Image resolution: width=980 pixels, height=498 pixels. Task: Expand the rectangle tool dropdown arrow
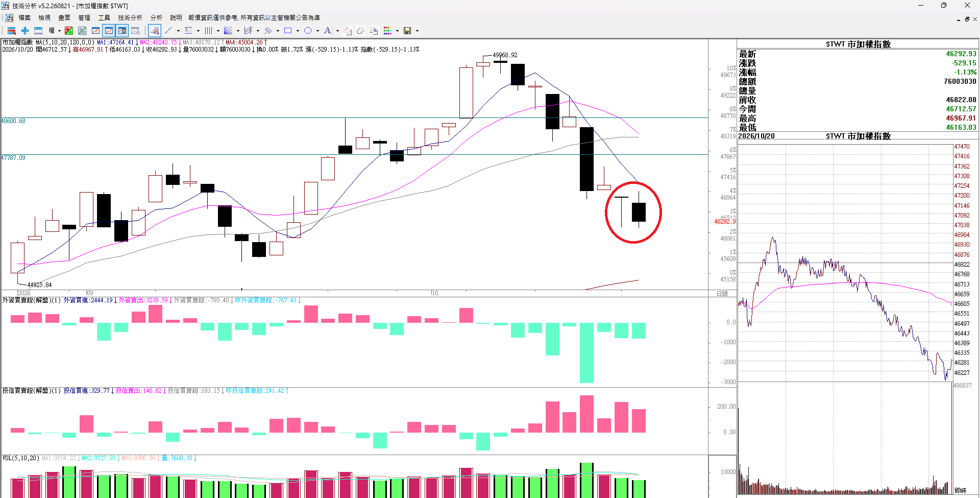tap(298, 31)
